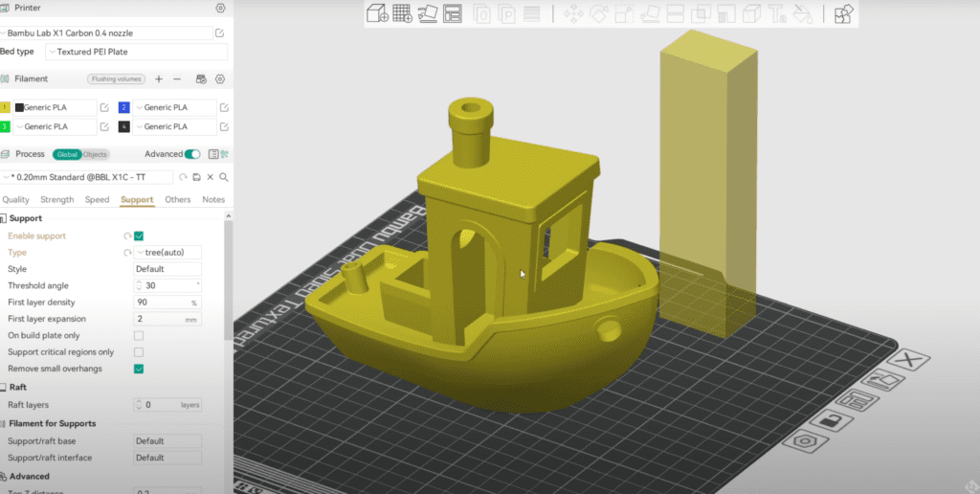Click the Split to parts icon
The width and height of the screenshot is (980, 494).
(x=507, y=13)
